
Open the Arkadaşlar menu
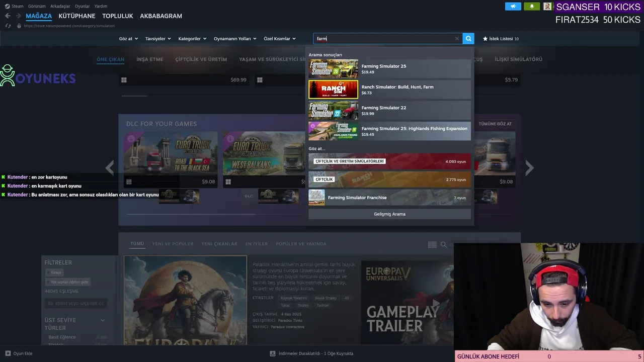tap(60, 7)
